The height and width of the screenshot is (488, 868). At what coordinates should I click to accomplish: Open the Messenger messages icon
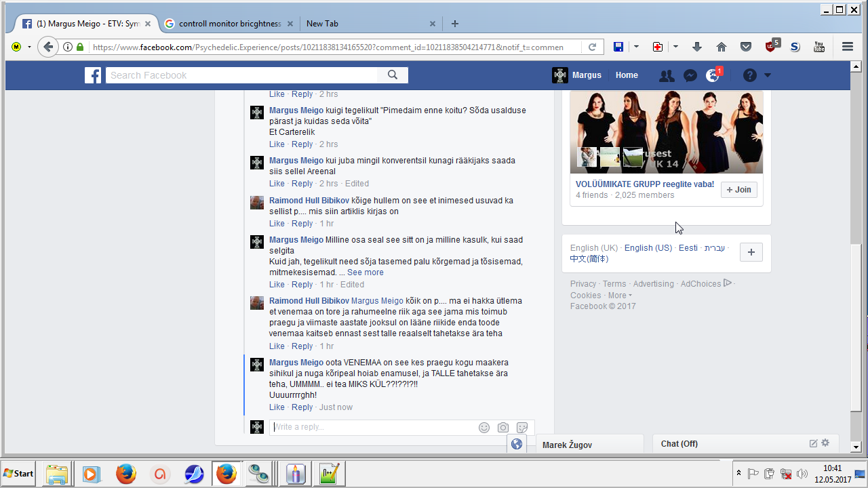(x=690, y=76)
